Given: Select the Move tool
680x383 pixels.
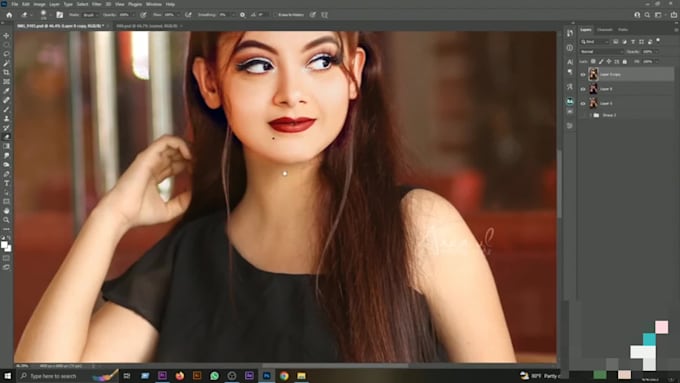Looking at the screenshot, I should 6,36.
